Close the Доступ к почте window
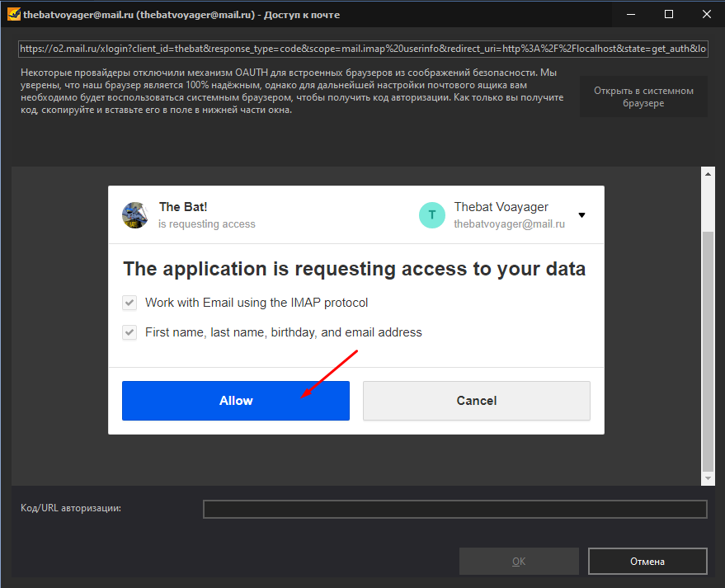 tap(707, 14)
